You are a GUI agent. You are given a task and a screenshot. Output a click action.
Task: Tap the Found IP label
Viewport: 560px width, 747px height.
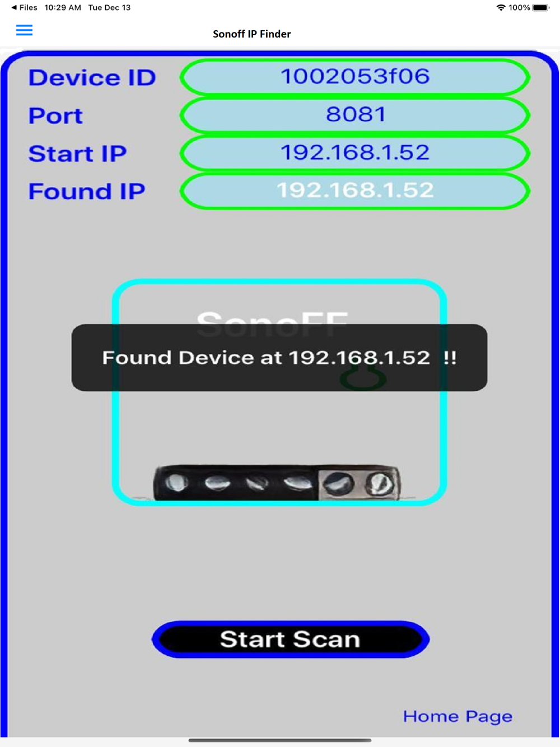tap(87, 192)
